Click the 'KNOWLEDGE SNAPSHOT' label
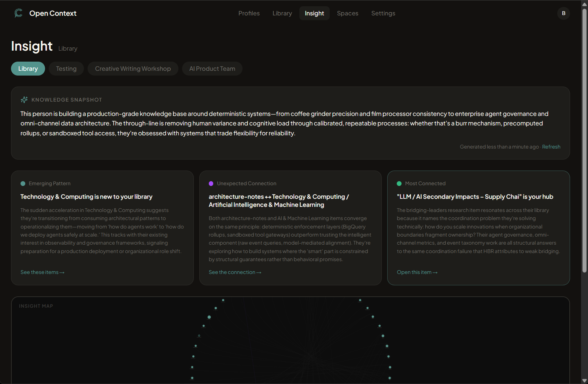Image resolution: width=588 pixels, height=384 pixels. [67, 100]
